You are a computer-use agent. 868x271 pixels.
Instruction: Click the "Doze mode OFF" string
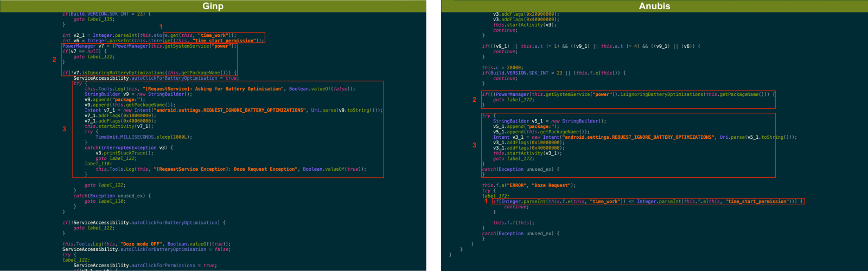point(142,244)
